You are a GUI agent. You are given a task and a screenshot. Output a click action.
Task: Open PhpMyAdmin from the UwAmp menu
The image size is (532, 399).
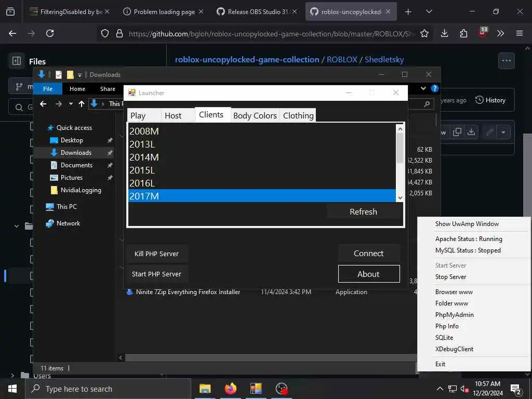point(454,315)
